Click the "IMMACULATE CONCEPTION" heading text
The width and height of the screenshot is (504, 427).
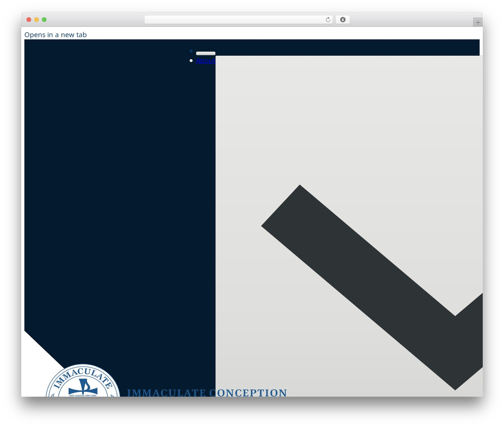pyautogui.click(x=207, y=393)
